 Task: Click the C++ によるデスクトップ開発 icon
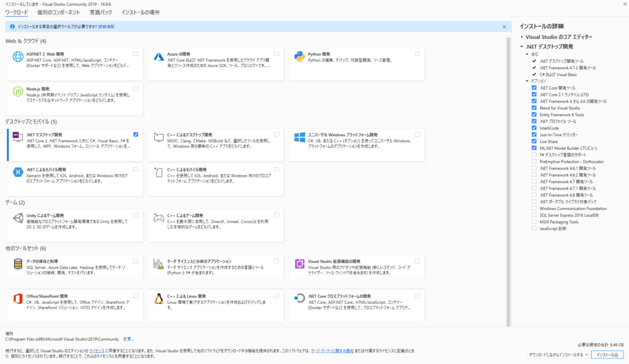click(x=159, y=137)
